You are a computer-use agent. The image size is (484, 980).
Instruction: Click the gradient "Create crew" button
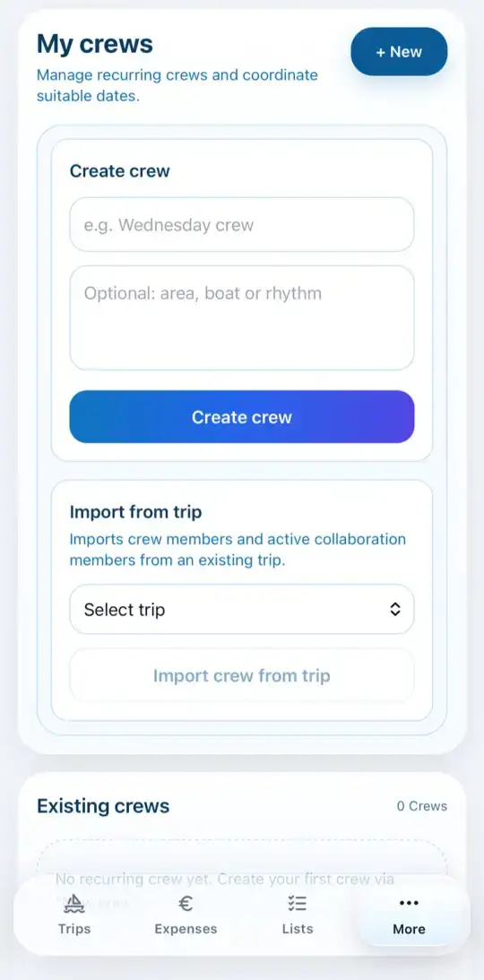[x=242, y=417]
